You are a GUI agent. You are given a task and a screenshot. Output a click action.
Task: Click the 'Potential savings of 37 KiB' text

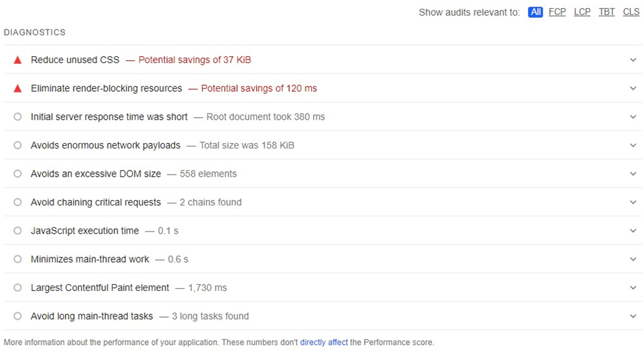195,60
